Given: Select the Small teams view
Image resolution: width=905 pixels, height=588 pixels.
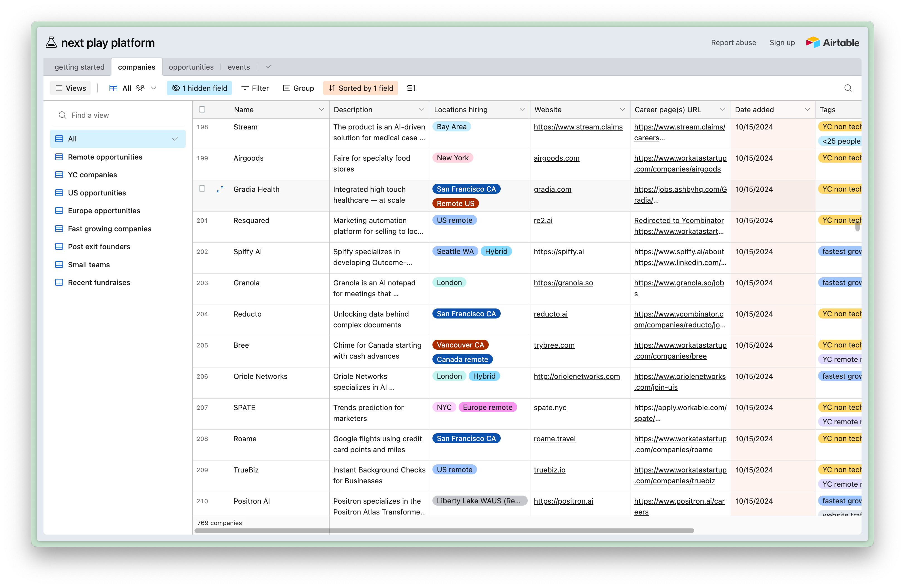Looking at the screenshot, I should click(x=118, y=265).
